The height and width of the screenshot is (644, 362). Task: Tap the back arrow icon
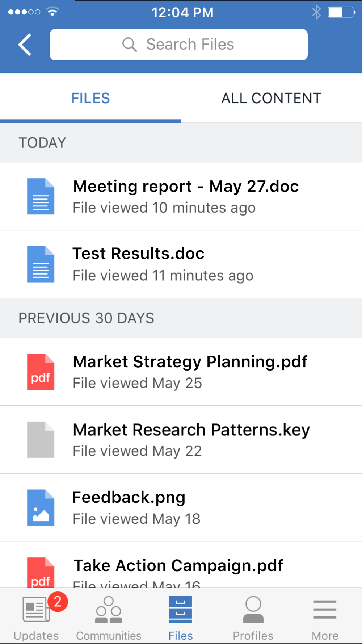pyautogui.click(x=25, y=45)
